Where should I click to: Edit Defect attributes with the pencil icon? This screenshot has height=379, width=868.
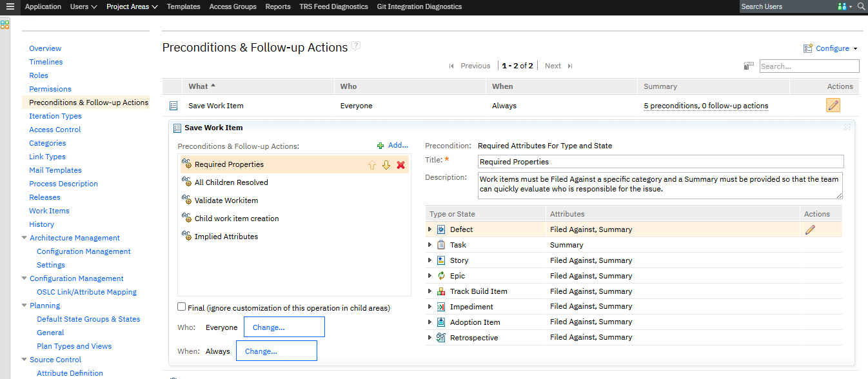point(811,229)
